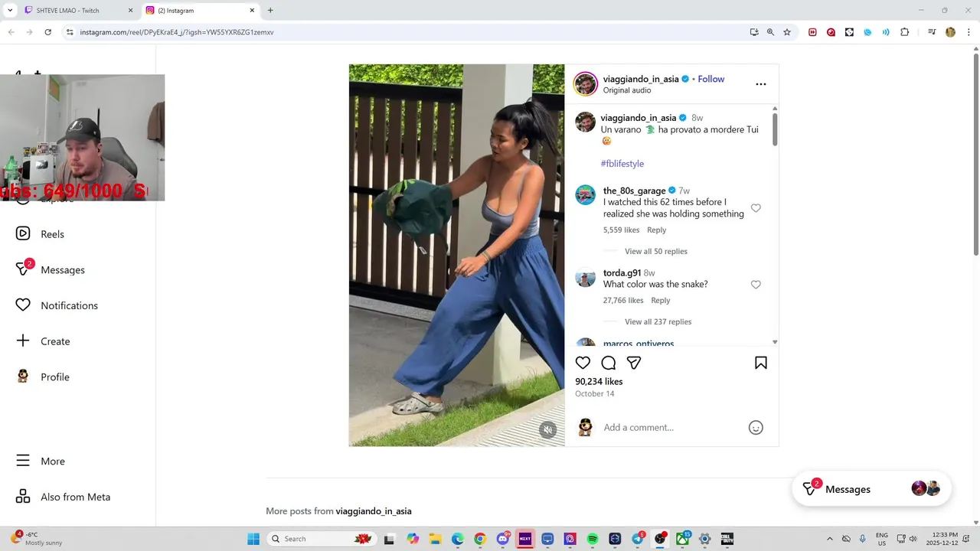
Task: Unmute the reel's audio
Action: pyautogui.click(x=547, y=430)
